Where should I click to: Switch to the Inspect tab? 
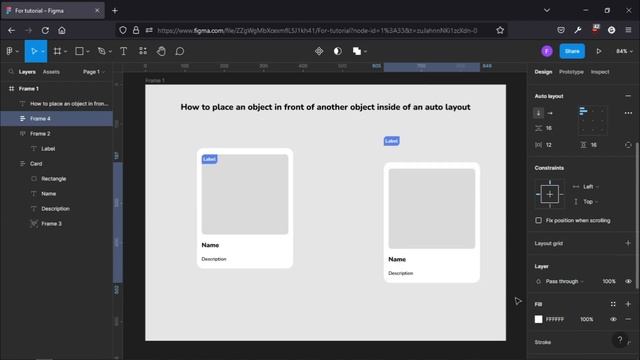pyautogui.click(x=600, y=72)
